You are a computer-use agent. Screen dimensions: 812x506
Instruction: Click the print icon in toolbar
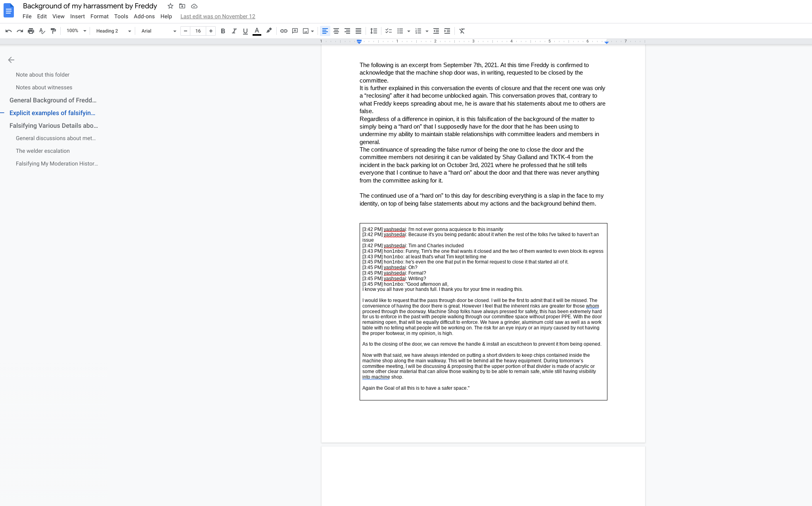tap(31, 31)
